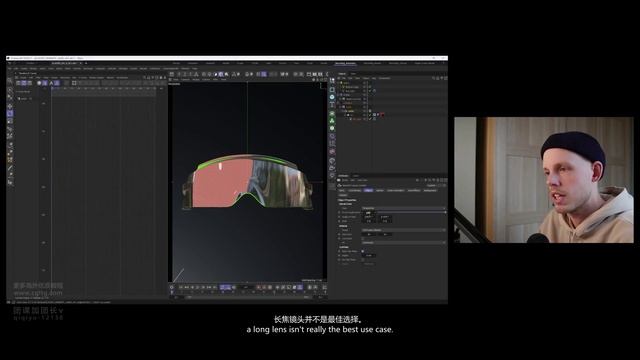The height and width of the screenshot is (360, 640).
Task: Select the Text (T) object icon in right palette
Action: [332, 104]
